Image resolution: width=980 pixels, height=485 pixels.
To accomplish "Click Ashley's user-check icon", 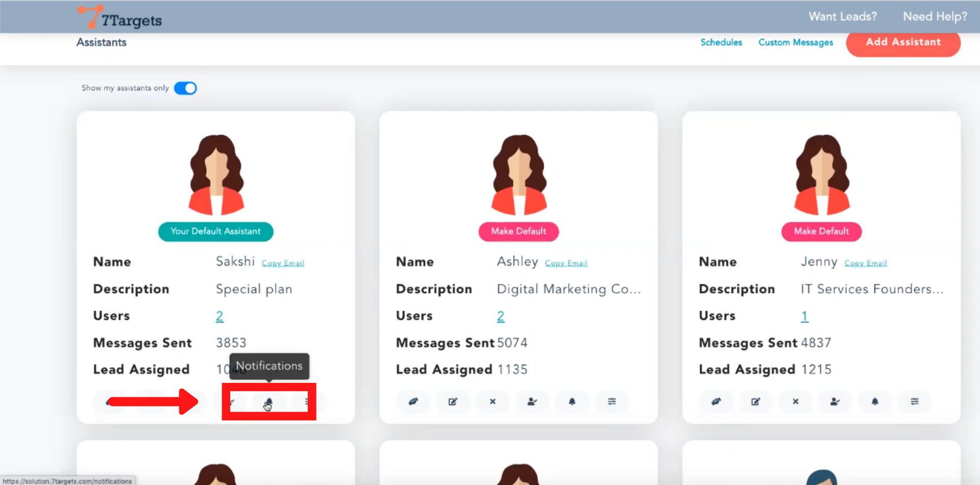I will coord(532,402).
